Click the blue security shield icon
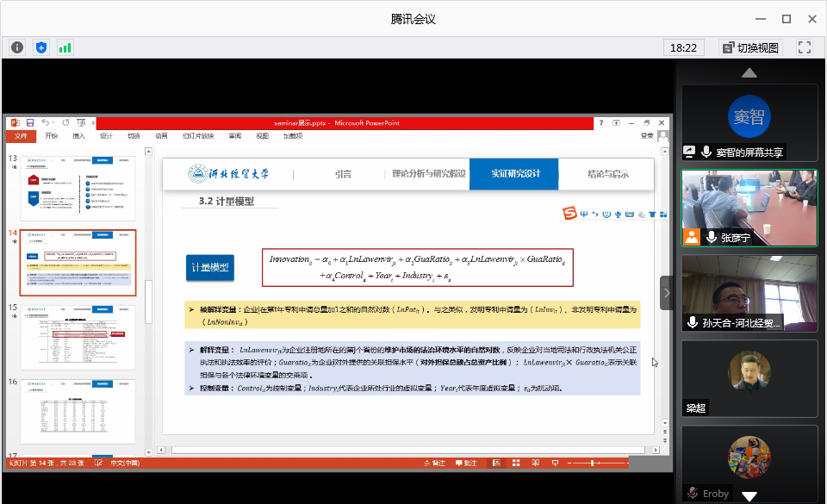Screen dimensions: 827x504 pos(40,47)
